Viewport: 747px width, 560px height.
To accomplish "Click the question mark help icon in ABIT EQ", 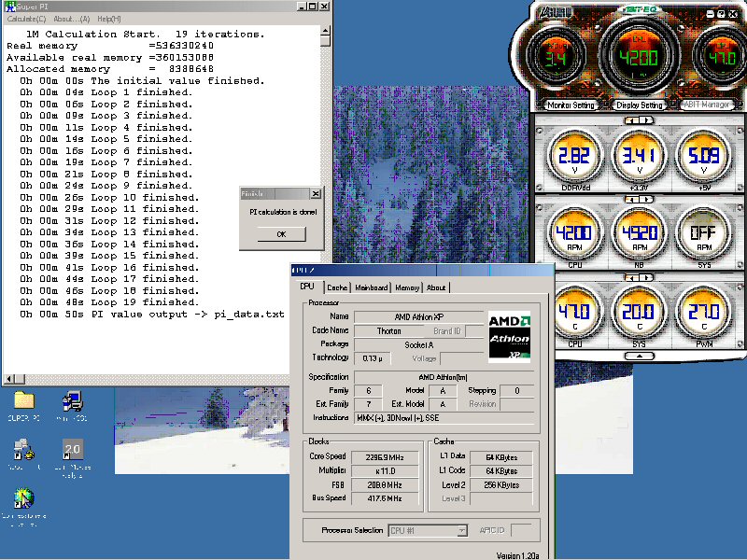I will [720, 14].
